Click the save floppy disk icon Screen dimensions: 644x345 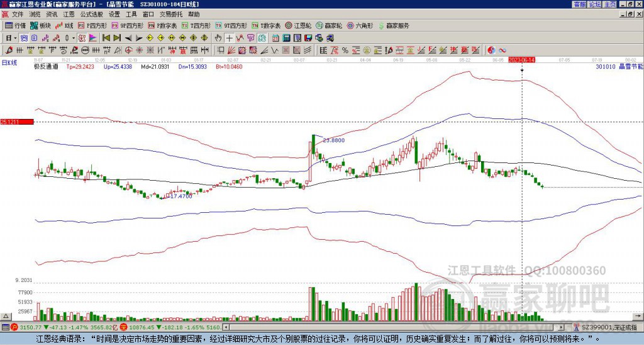[308, 38]
